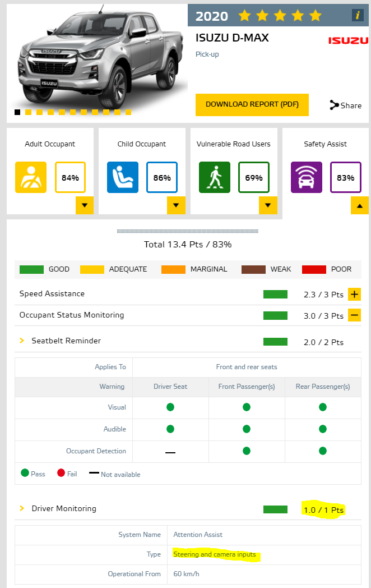The height and width of the screenshot is (588, 371).
Task: Click the Occupant Detection dash for Driver Seat
Action: 170,453
